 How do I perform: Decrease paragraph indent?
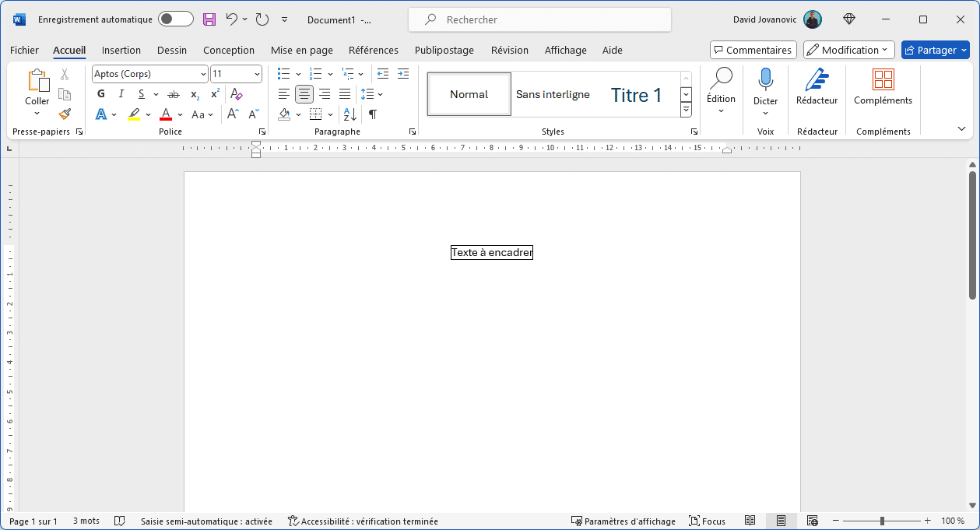(x=383, y=74)
